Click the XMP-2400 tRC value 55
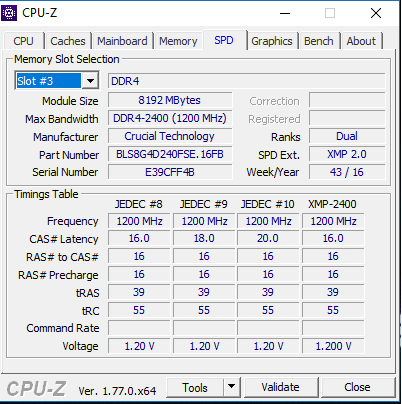The width and height of the screenshot is (402, 404). click(333, 310)
